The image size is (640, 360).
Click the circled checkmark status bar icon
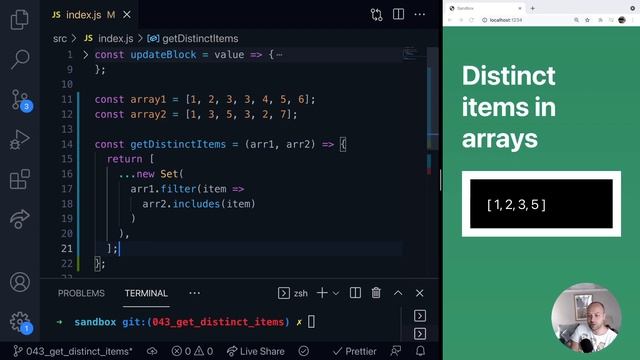304,351
